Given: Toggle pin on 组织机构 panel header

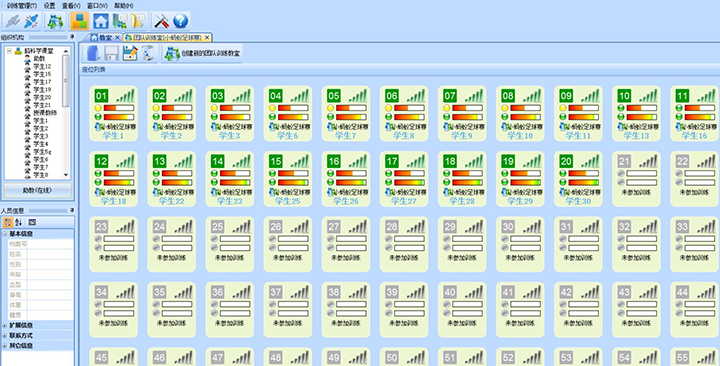Looking at the screenshot, I should [72, 37].
